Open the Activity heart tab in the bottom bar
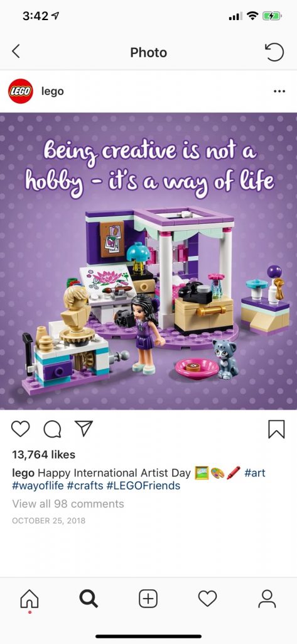Viewport: 297px width, 644px height. click(208, 599)
